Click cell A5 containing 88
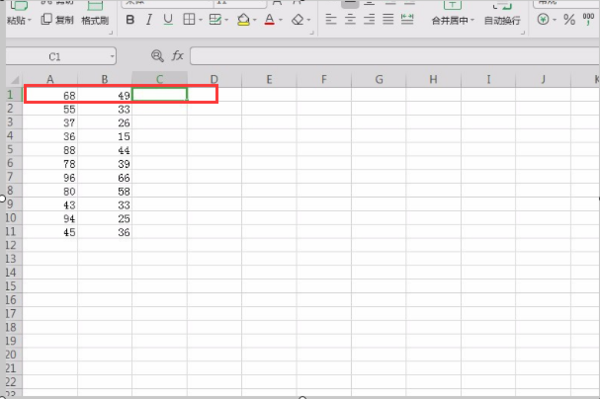 point(51,150)
